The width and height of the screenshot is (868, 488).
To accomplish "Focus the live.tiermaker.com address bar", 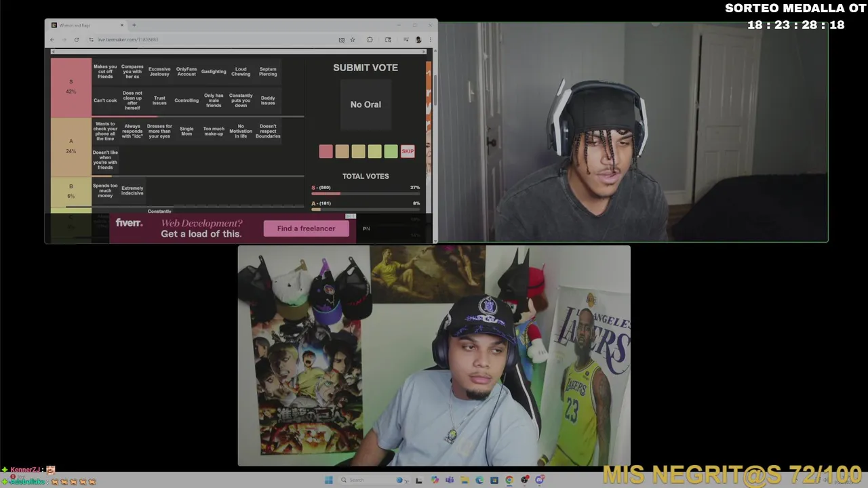I will (x=214, y=39).
